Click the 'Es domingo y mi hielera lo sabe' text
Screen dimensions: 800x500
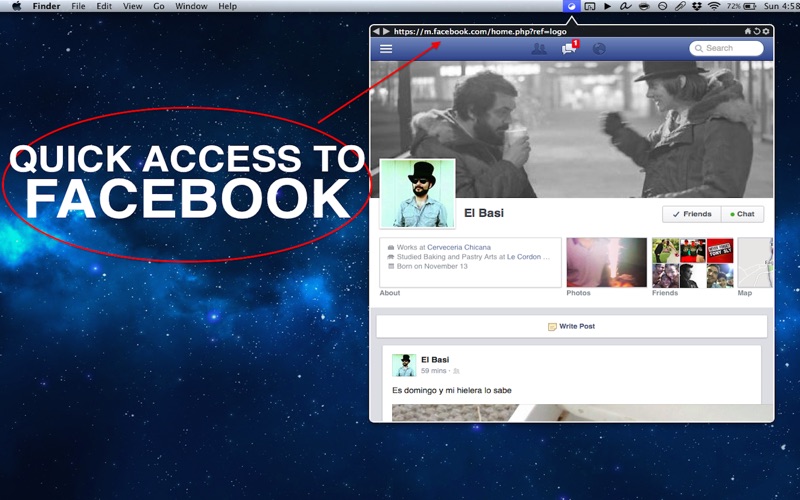click(x=452, y=390)
